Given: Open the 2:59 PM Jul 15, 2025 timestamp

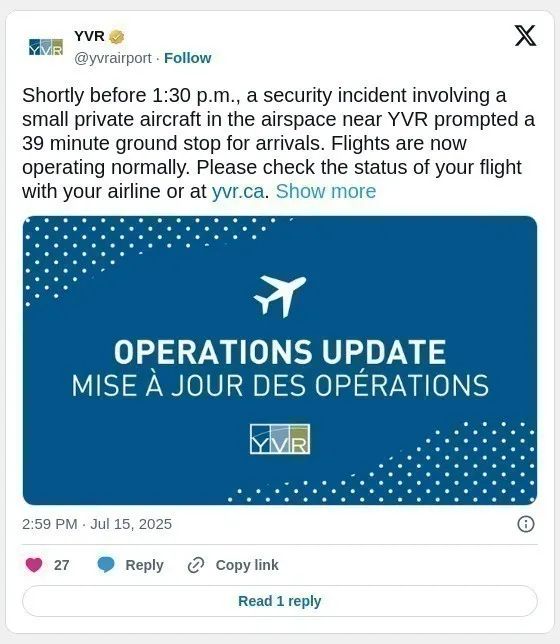Looking at the screenshot, I should [97, 524].
